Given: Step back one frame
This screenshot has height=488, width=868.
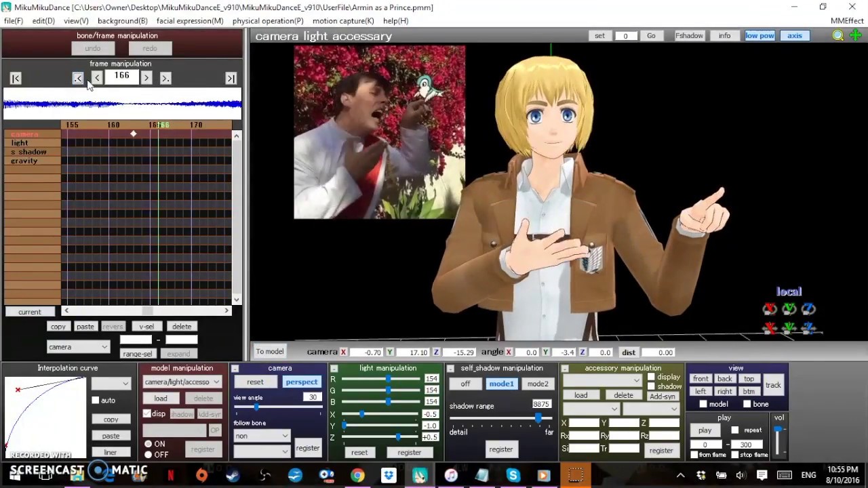Looking at the screenshot, I should click(x=97, y=79).
